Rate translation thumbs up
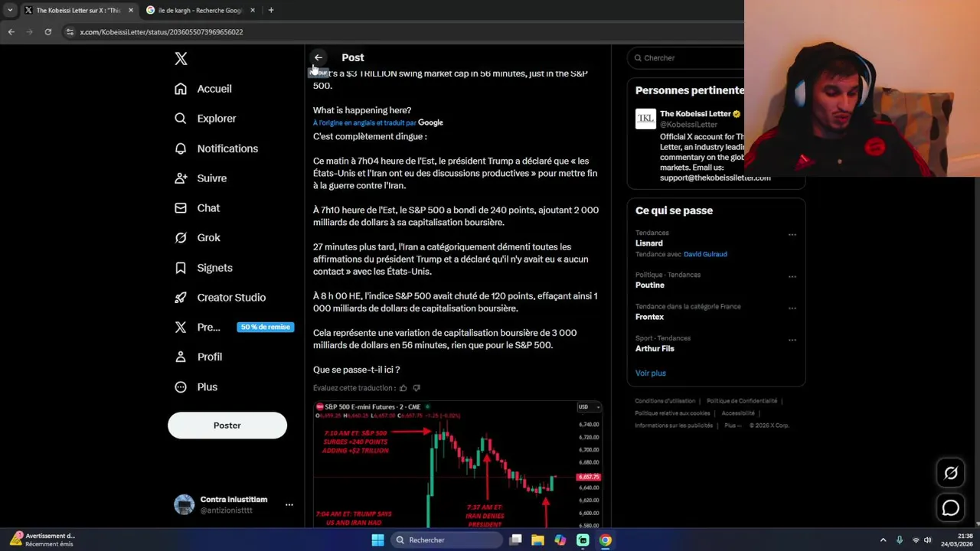Screen dimensions: 980x551 (403, 388)
